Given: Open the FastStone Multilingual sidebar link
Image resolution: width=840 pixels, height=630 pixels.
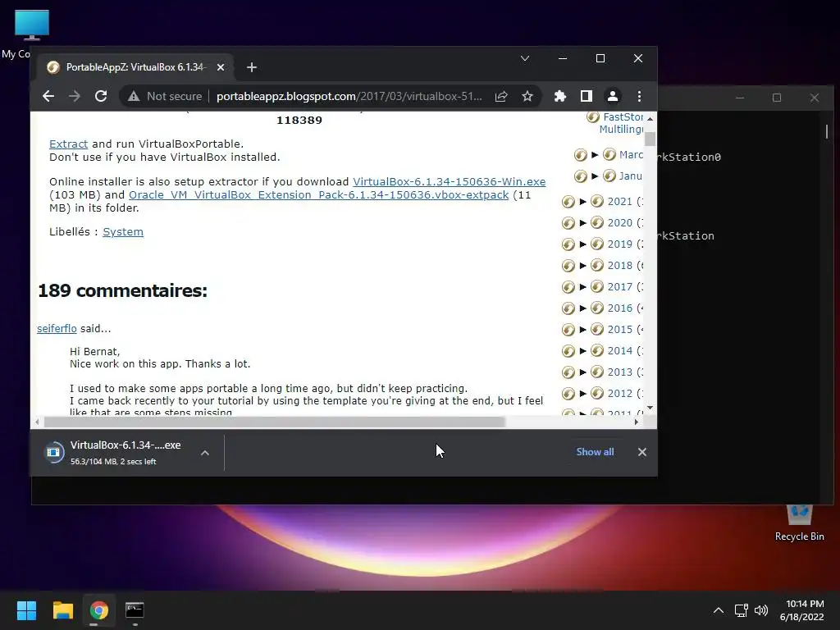Looking at the screenshot, I should click(622, 123).
